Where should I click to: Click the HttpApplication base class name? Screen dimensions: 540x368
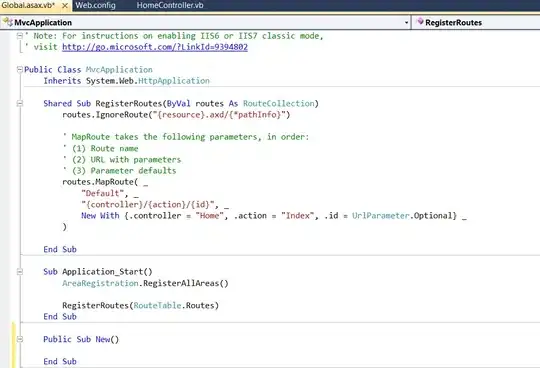click(x=174, y=81)
